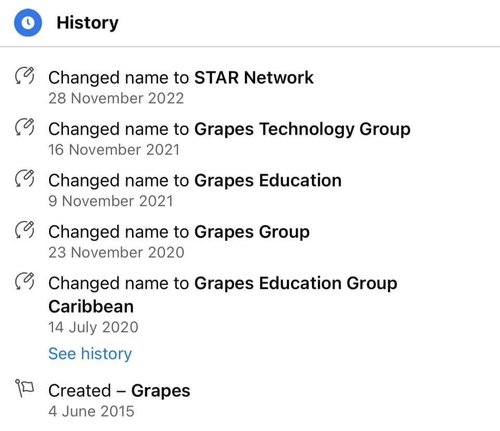Click the date 28 November 2022
This screenshot has height=431, width=500.
pos(116,98)
